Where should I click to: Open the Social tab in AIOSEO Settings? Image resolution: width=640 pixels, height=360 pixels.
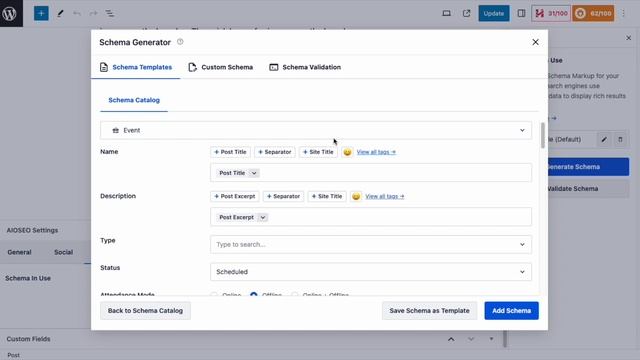(63, 252)
